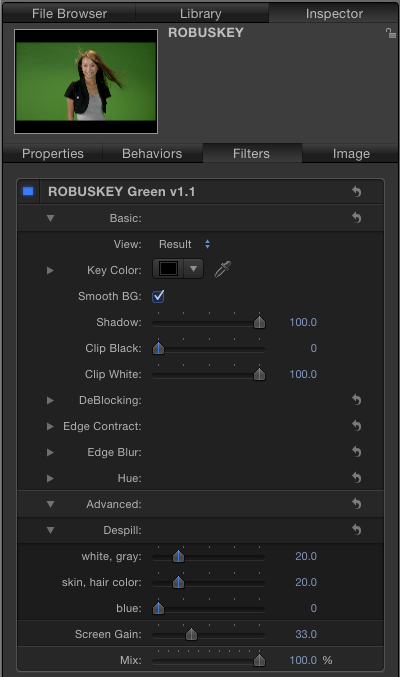Click the Shadow slider handle

pos(259,322)
